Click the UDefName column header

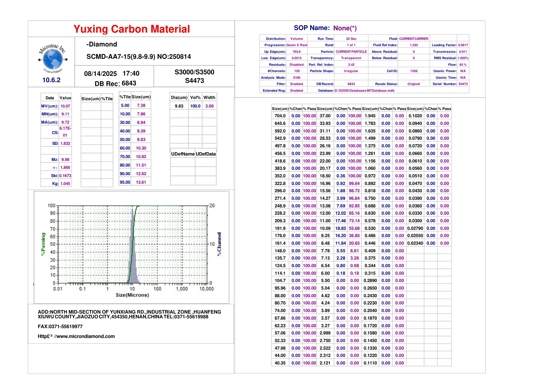point(183,154)
